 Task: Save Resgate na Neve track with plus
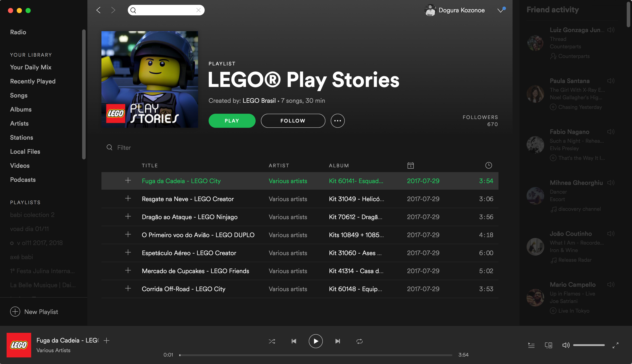(128, 198)
